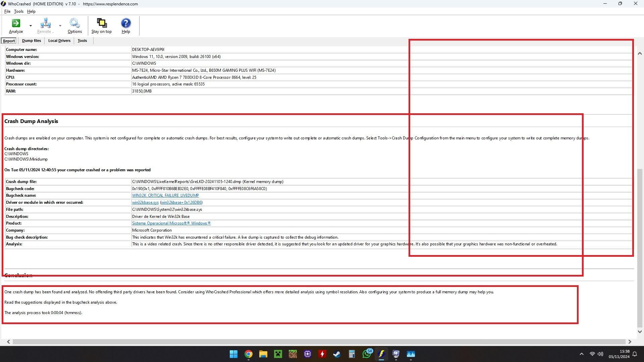Open the Windows Start button
Viewport: 644px width, 362px height.
tap(233, 354)
